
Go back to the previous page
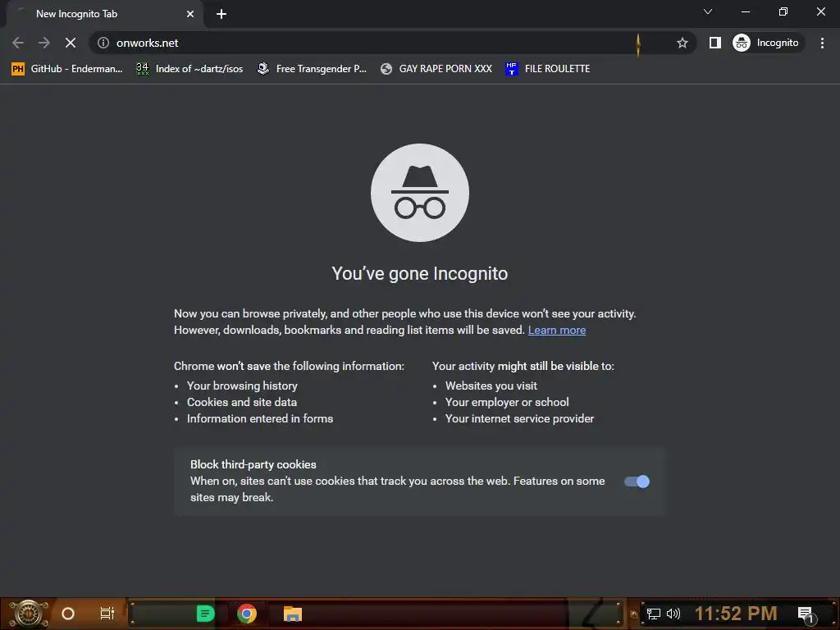18,43
